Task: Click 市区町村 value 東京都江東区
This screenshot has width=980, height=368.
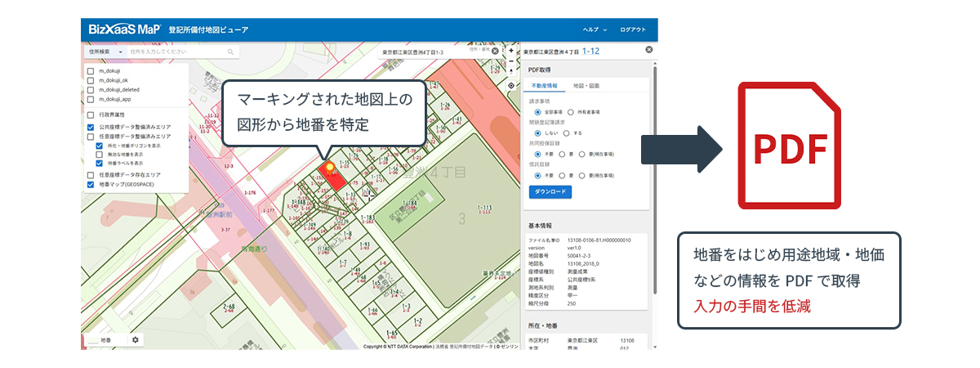Action: [583, 340]
